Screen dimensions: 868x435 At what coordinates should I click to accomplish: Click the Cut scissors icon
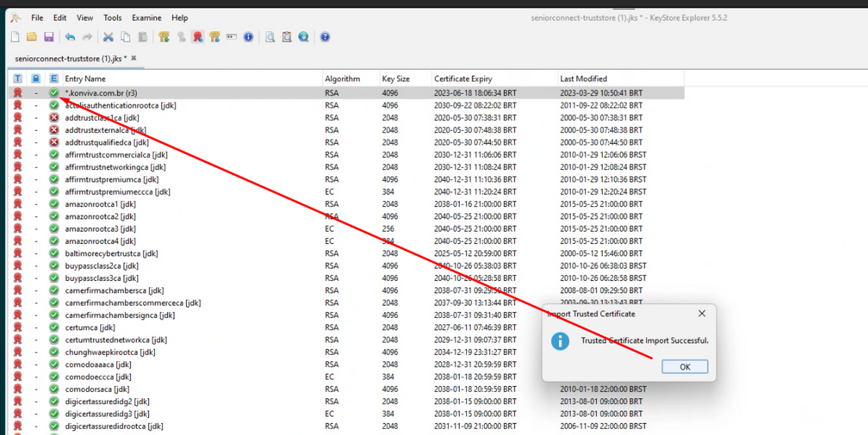[108, 37]
